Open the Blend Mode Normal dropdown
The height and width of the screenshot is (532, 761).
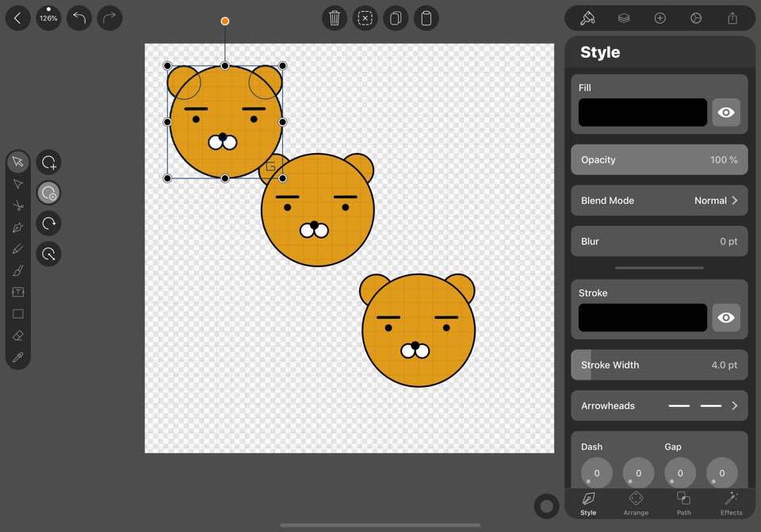[x=659, y=201]
